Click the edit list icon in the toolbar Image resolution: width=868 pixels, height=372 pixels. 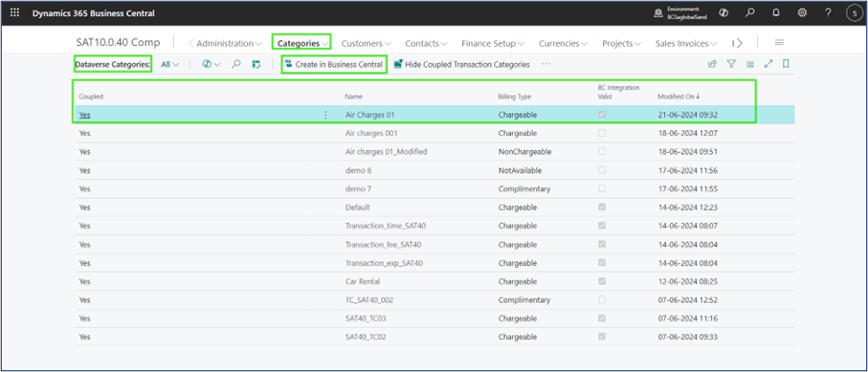pyautogui.click(x=256, y=64)
